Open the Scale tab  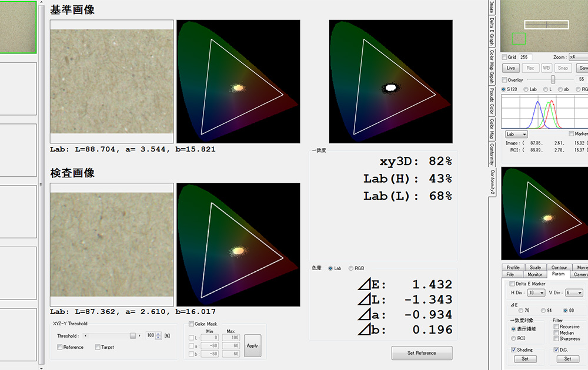(x=535, y=267)
